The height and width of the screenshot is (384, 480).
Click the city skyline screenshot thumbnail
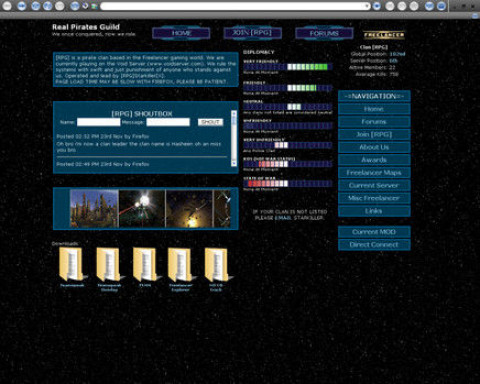tap(94, 209)
